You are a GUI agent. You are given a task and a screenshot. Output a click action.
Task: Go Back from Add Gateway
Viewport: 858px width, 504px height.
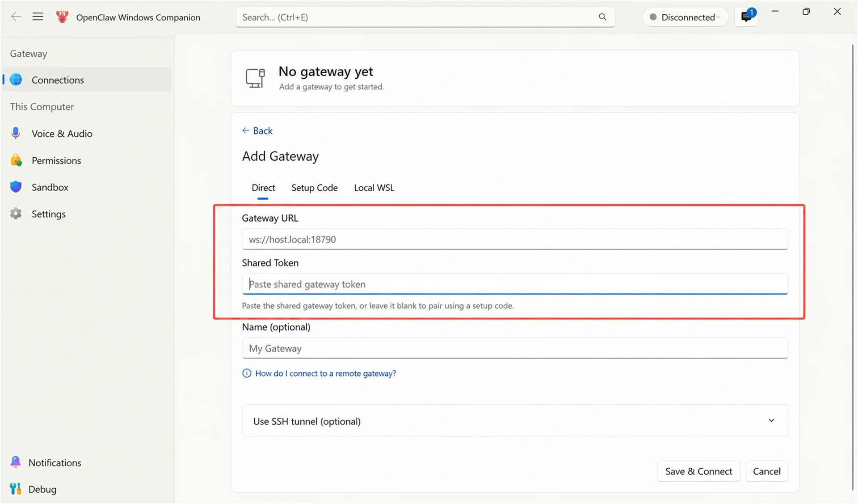point(257,130)
